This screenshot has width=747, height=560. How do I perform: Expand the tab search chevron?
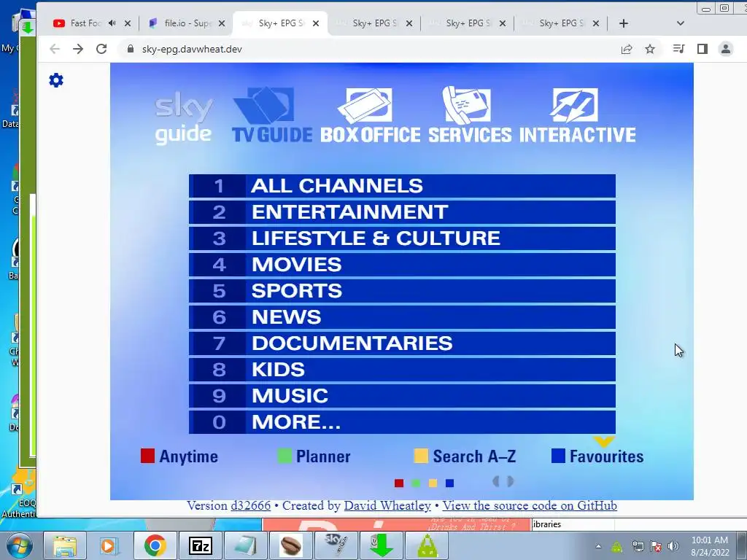point(681,23)
